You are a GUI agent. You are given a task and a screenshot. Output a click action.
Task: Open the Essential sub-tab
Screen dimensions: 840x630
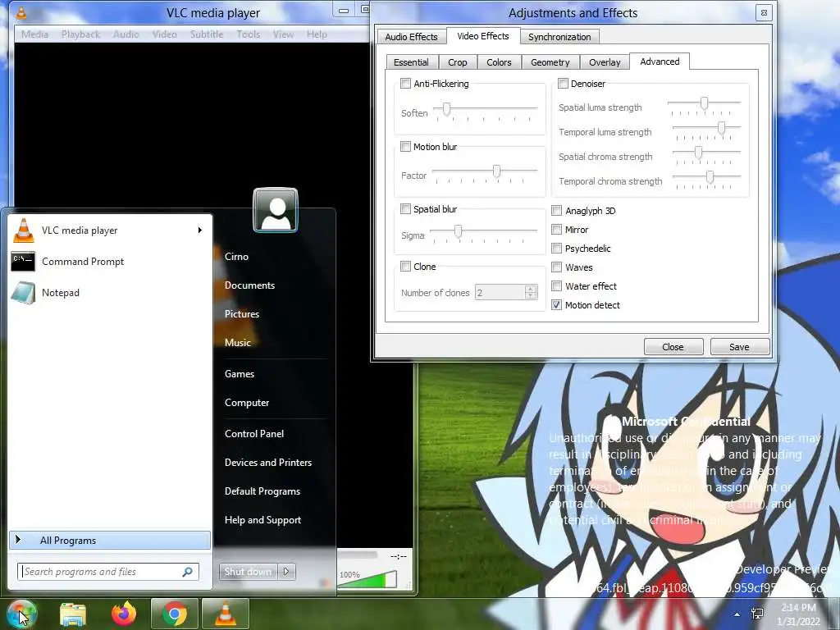pyautogui.click(x=411, y=62)
